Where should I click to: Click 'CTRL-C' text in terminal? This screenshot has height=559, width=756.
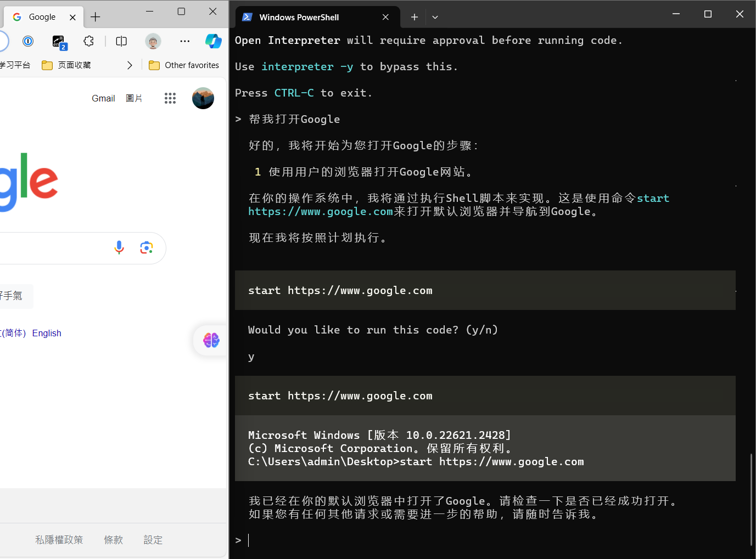point(294,93)
